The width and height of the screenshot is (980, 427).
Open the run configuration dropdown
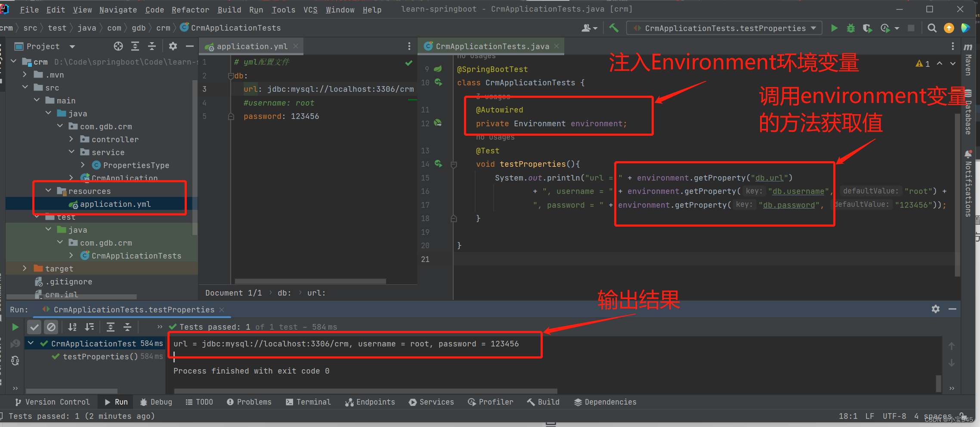coord(724,28)
